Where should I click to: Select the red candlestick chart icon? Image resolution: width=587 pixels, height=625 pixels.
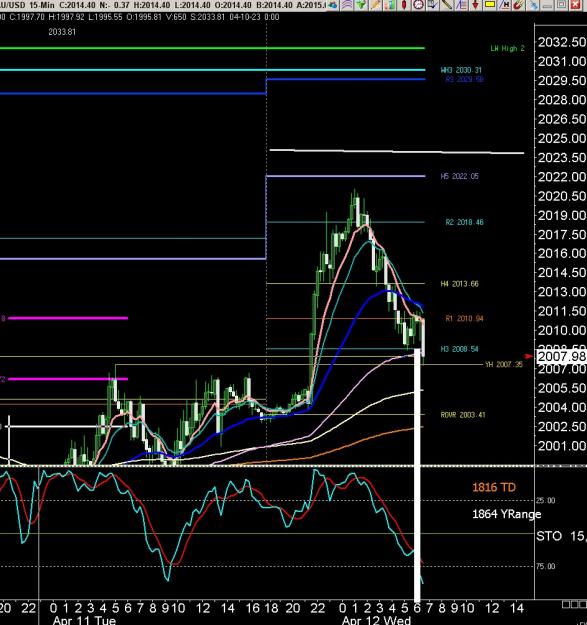click(x=404, y=5)
